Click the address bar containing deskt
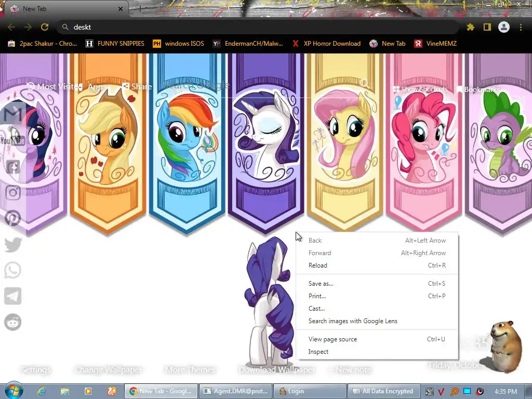Viewport: 532px width, 399px height. [x=258, y=27]
